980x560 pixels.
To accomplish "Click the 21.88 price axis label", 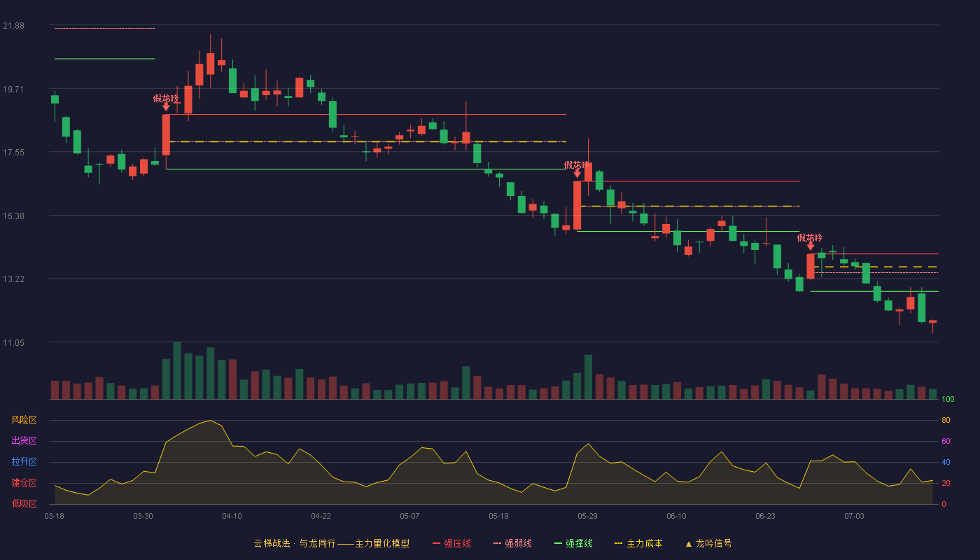I will [13, 26].
